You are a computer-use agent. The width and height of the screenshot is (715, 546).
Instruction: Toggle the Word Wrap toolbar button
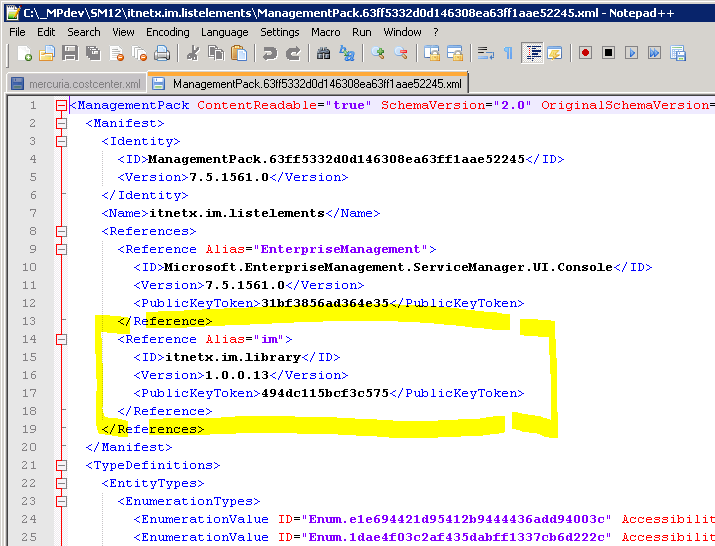coord(485,53)
